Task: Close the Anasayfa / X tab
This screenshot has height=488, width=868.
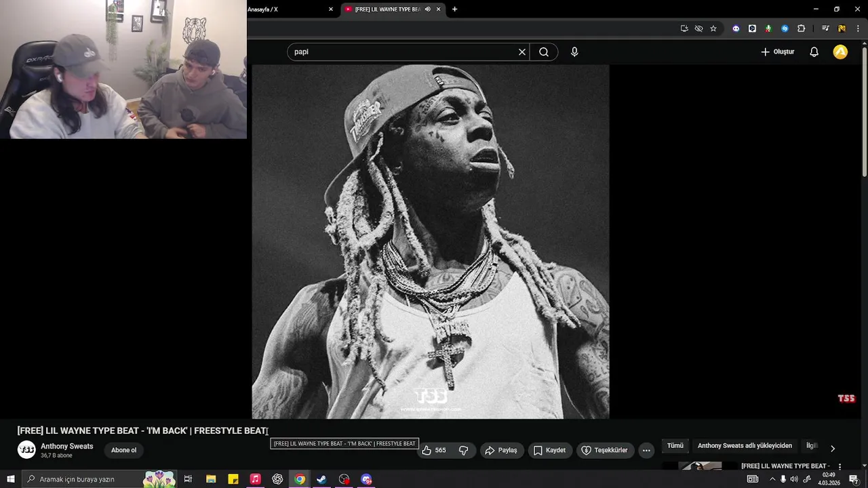Action: (x=331, y=9)
